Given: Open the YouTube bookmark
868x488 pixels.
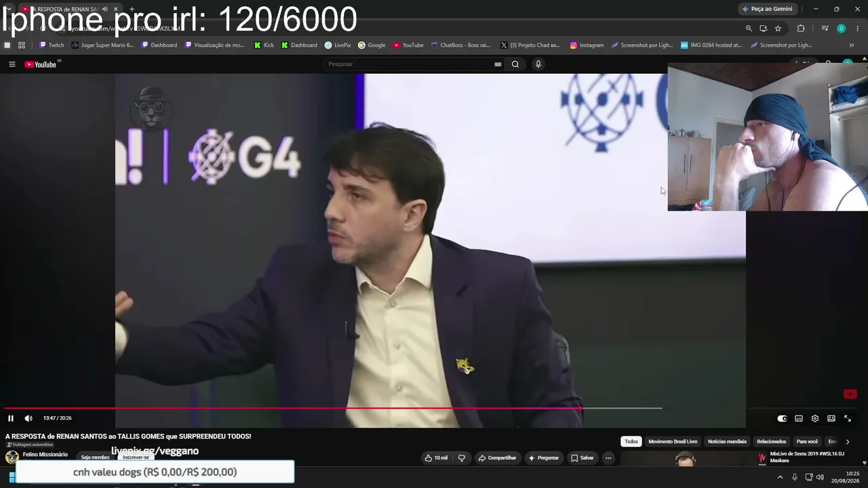Looking at the screenshot, I should (x=408, y=45).
